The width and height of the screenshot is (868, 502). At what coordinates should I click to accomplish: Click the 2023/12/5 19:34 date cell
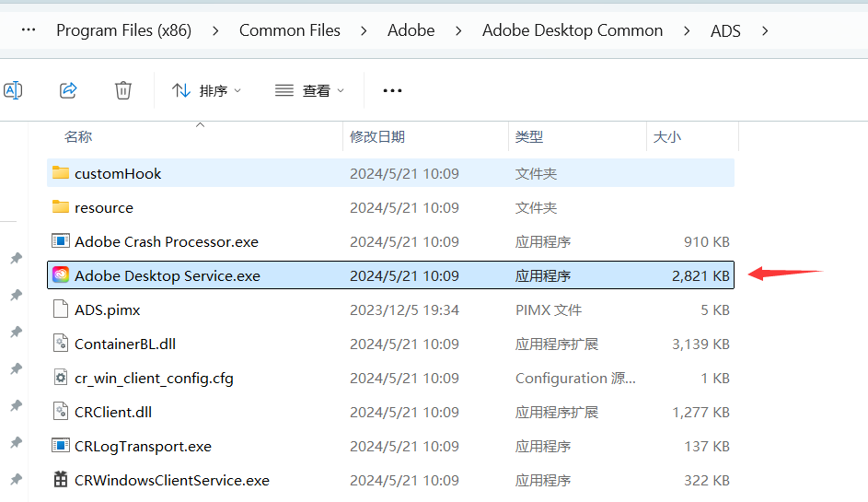point(404,309)
